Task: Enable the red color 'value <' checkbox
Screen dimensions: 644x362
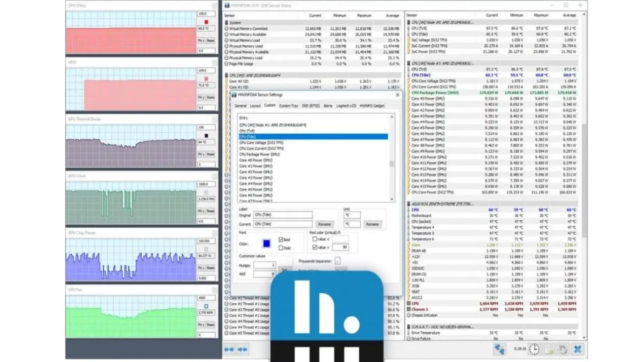Action: pyautogui.click(x=315, y=239)
